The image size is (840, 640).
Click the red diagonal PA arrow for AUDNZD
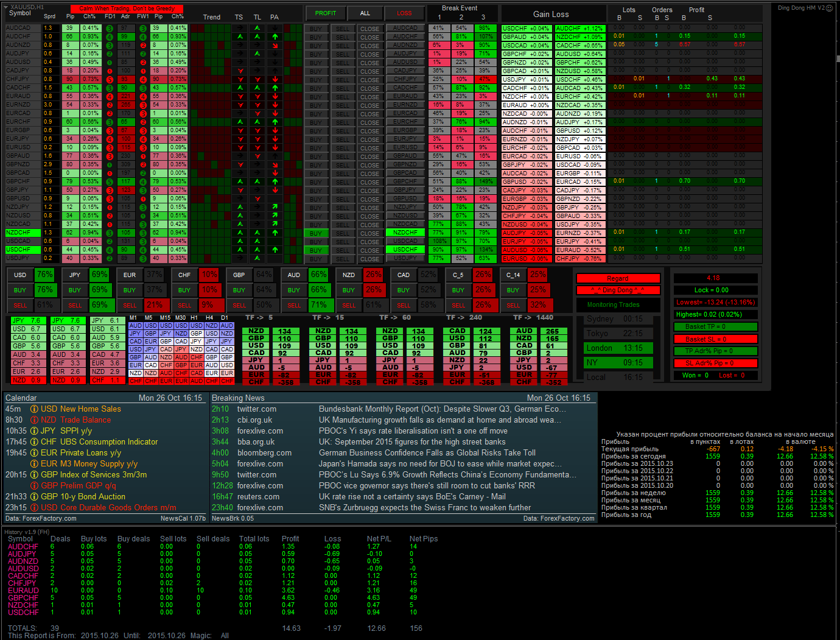[275, 45]
